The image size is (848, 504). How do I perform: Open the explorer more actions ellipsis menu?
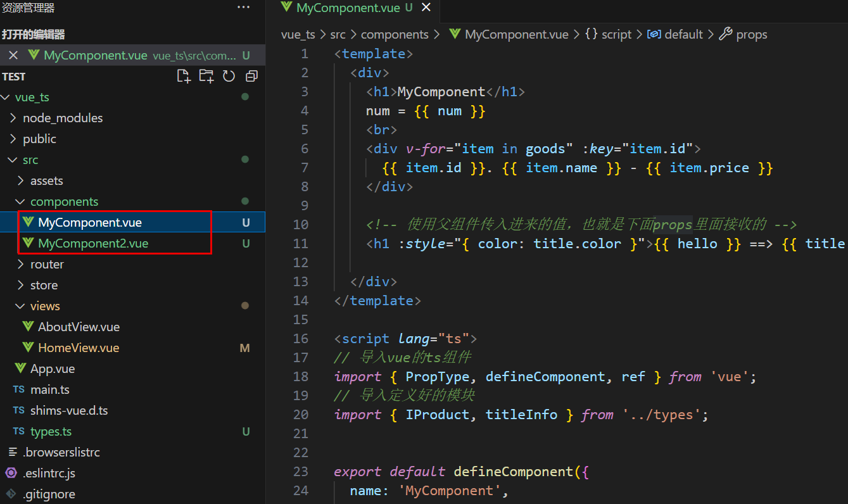pos(243,8)
